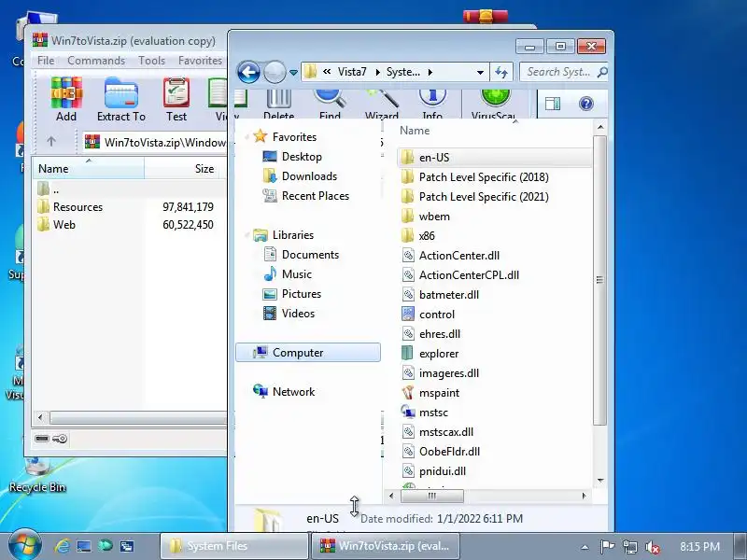Image resolution: width=747 pixels, height=560 pixels.
Task: Open the Windows Start orb
Action: [25, 546]
